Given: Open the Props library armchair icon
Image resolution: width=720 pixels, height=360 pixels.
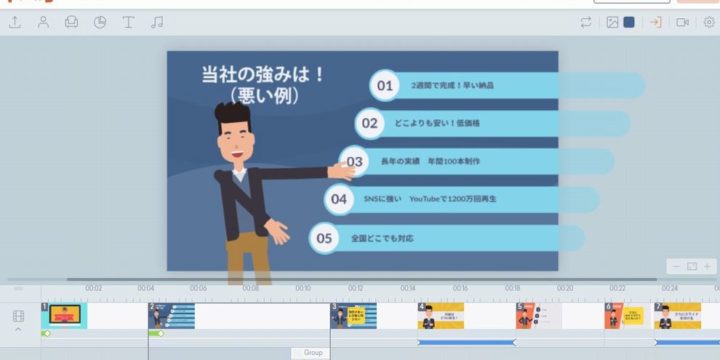Looking at the screenshot, I should (71, 22).
